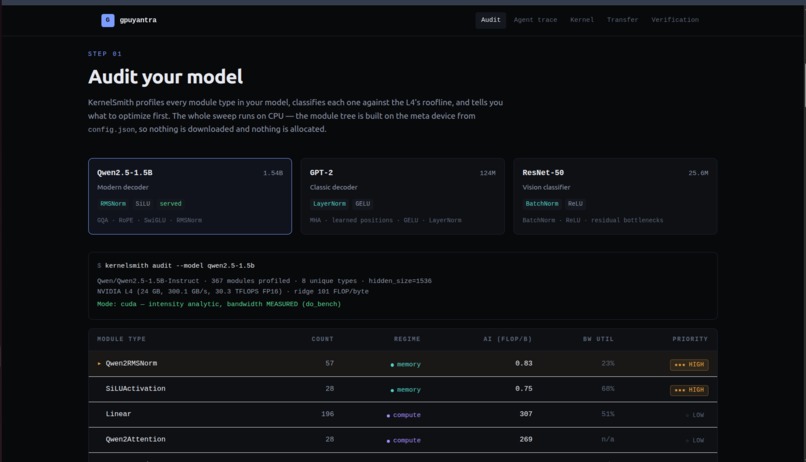Image resolution: width=806 pixels, height=462 pixels.
Task: Click the PRIORITY column header
Action: pos(690,339)
